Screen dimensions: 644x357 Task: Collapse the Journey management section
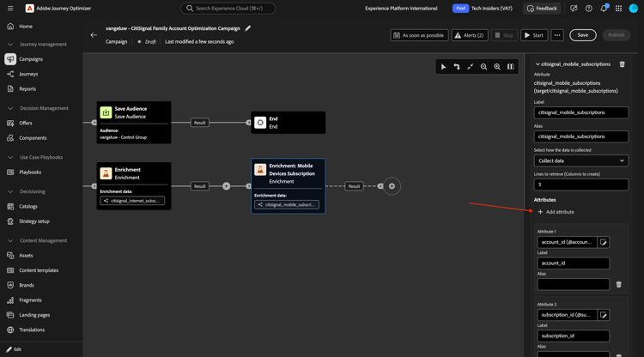pyautogui.click(x=10, y=45)
